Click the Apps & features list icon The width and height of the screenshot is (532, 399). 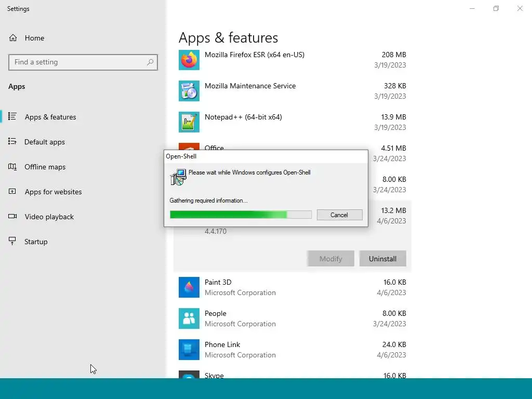tap(12, 116)
